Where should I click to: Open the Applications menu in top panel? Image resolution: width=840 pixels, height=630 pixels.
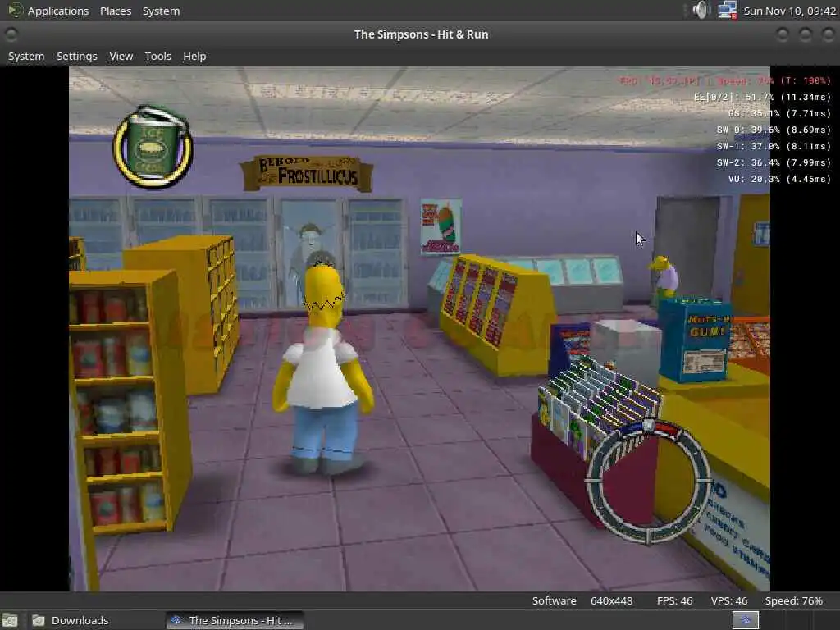click(x=58, y=11)
